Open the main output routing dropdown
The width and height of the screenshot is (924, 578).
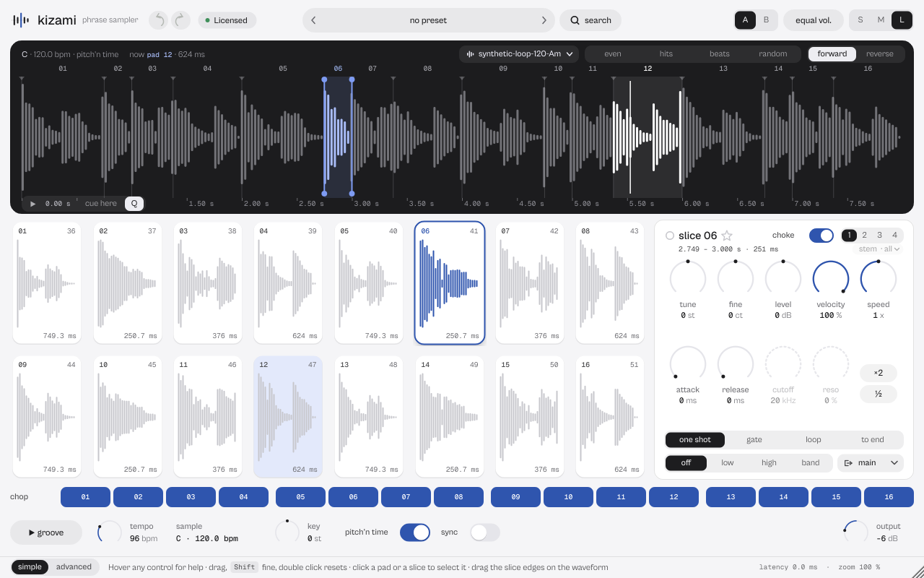tap(871, 463)
